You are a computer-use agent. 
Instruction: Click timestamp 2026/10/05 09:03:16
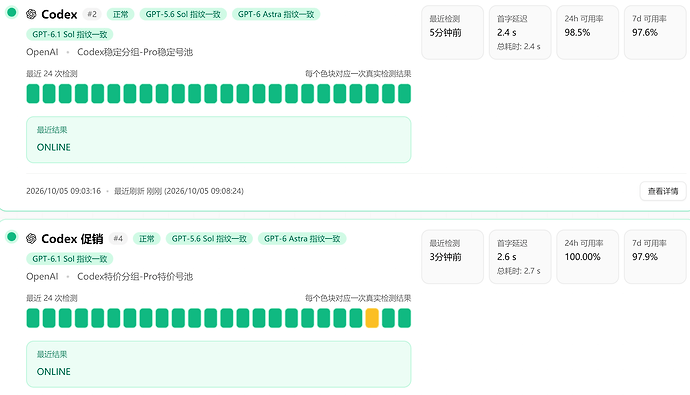63,191
